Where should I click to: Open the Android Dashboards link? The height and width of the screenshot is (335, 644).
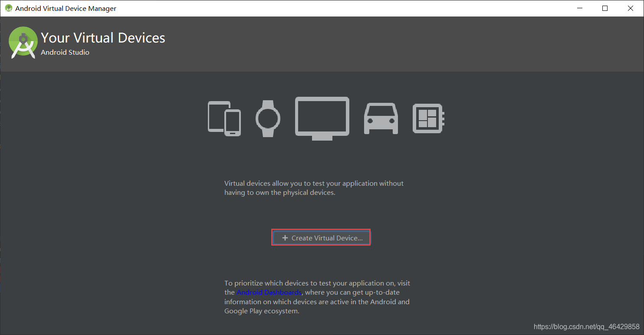269,292
